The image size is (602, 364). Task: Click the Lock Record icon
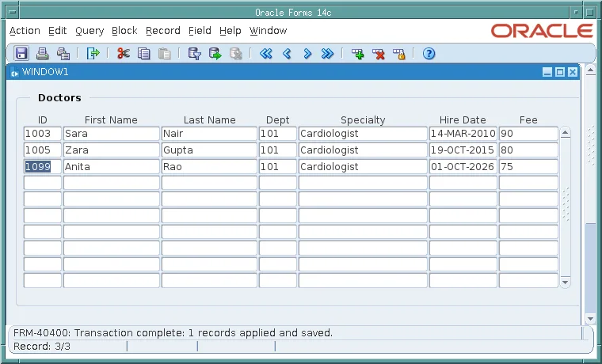point(399,53)
